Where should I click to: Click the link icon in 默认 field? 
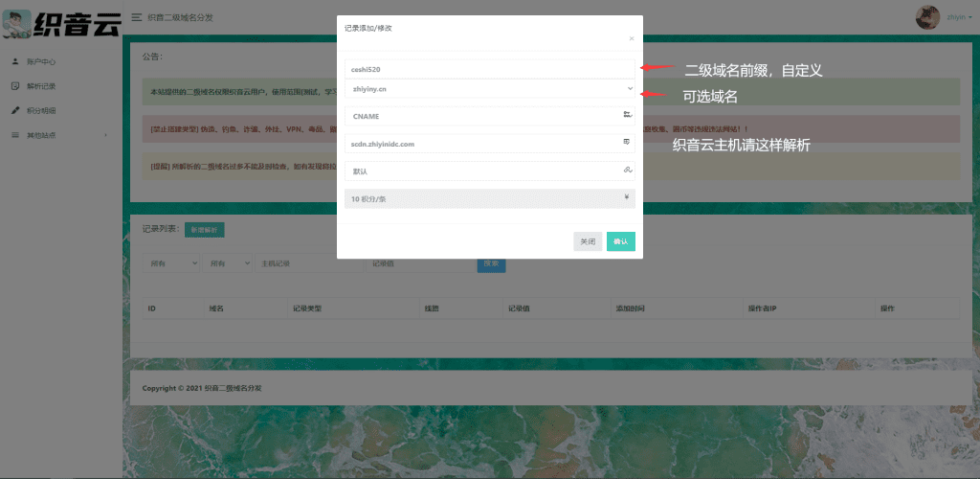(627, 171)
